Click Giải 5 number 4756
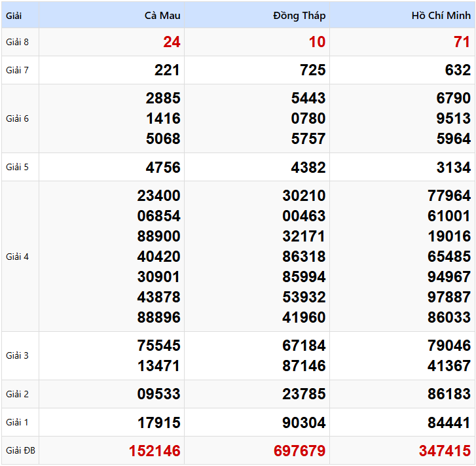Viewport: 476px width, 466px height. coord(163,168)
